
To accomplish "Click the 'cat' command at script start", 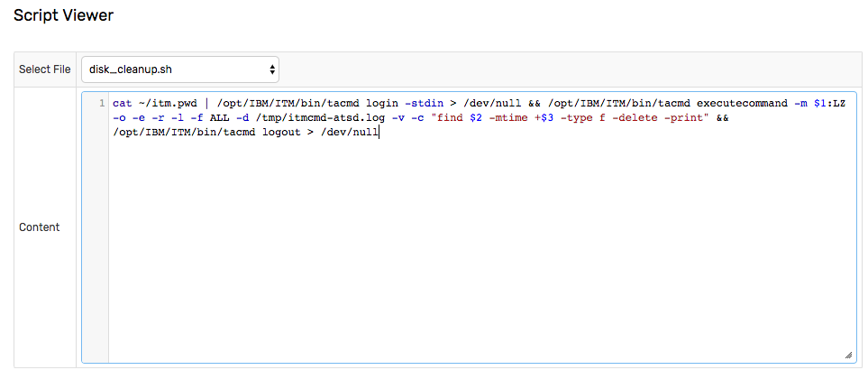I will point(122,103).
